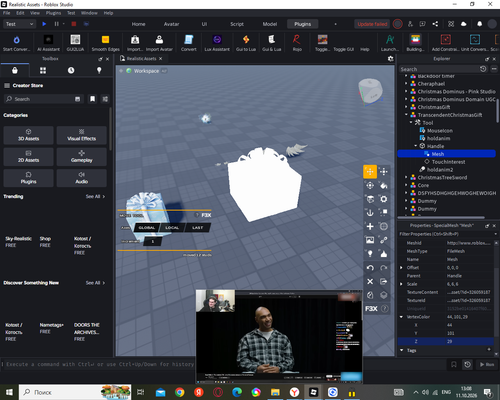Expand the Core model in Explorer

tap(406, 185)
